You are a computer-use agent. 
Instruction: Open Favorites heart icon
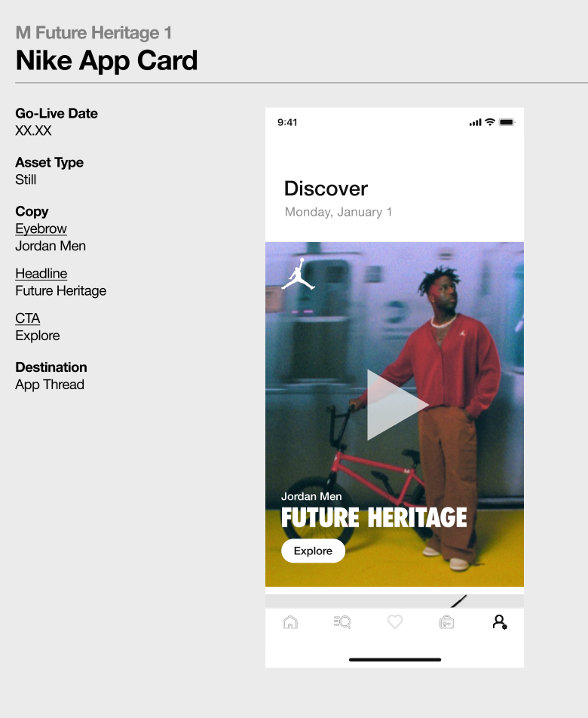pos(395,621)
